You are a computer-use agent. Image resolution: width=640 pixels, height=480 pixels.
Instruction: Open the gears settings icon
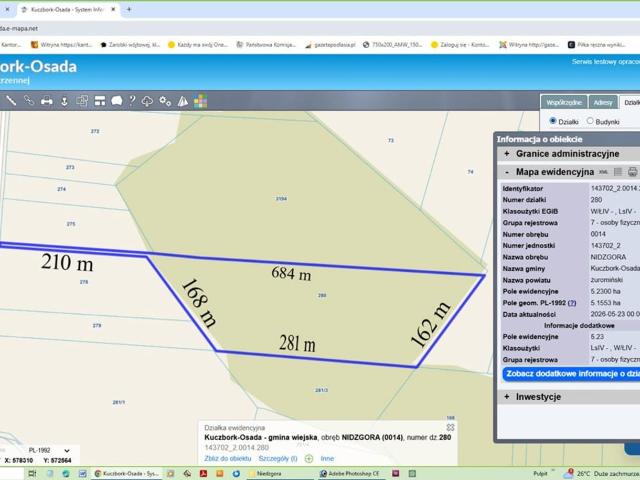165,101
